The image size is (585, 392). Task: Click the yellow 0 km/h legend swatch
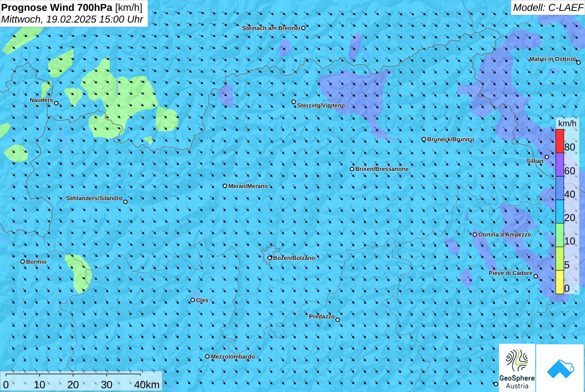(560, 282)
